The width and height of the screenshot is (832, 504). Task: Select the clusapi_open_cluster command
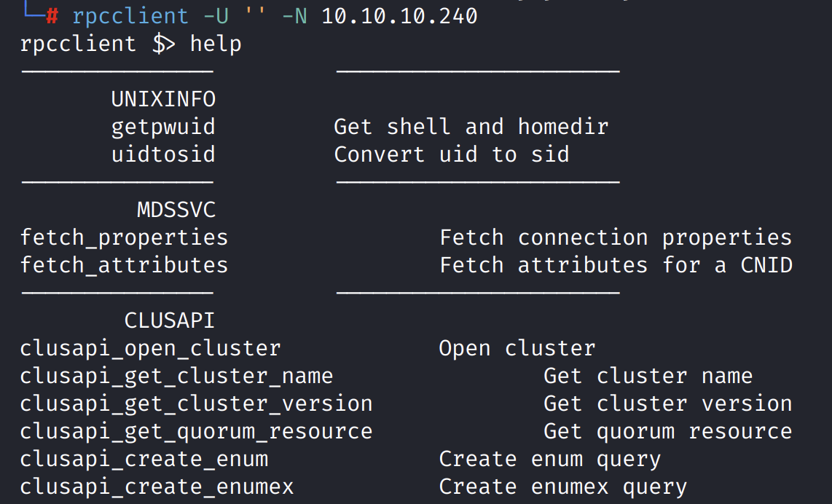click(x=150, y=348)
